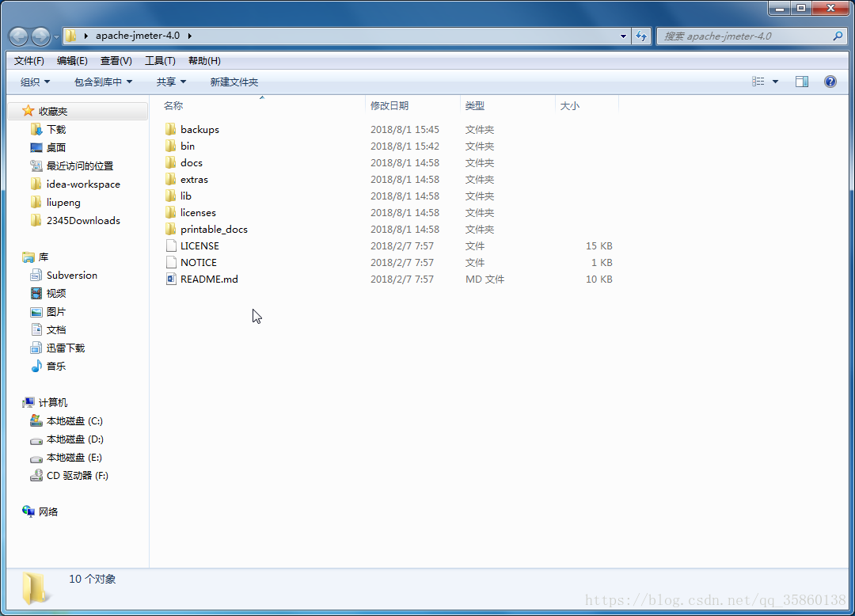Select the docs folder icon
The width and height of the screenshot is (855, 616).
pos(171,162)
